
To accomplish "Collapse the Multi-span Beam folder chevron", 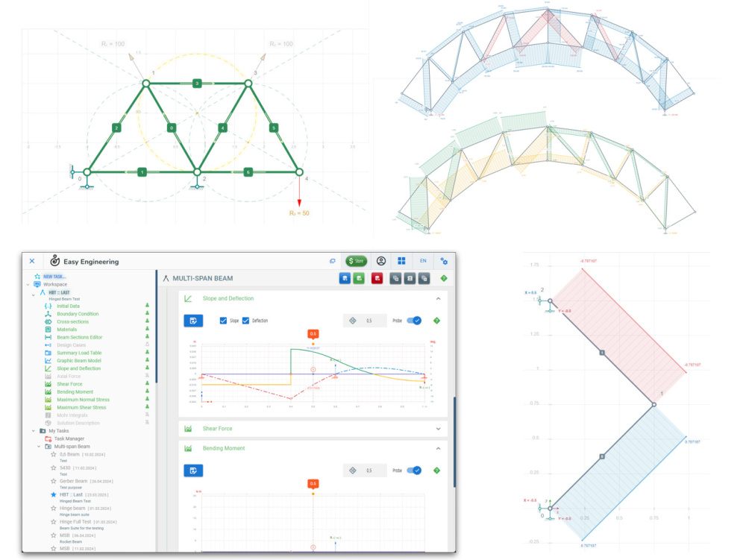I will 39,447.
